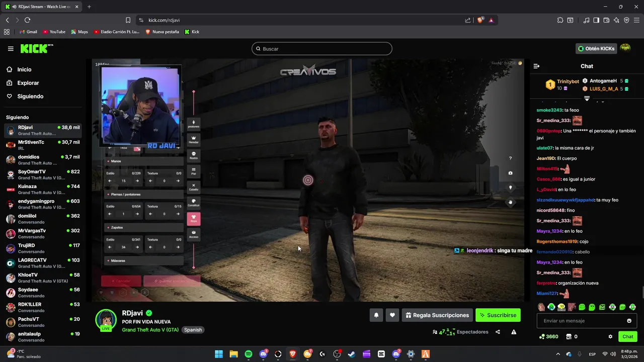Click the chat scrollbar
Image resolution: width=644 pixels, height=362 pixels.
(x=642, y=292)
